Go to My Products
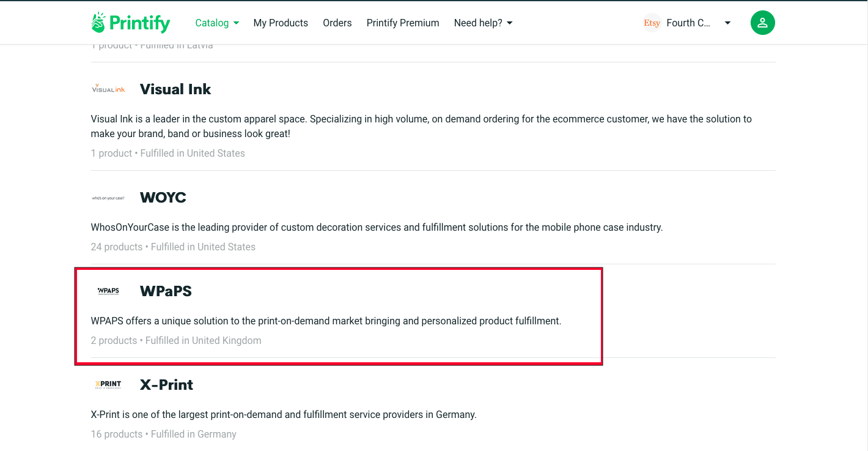Image resolution: width=868 pixels, height=451 pixels. pos(281,23)
